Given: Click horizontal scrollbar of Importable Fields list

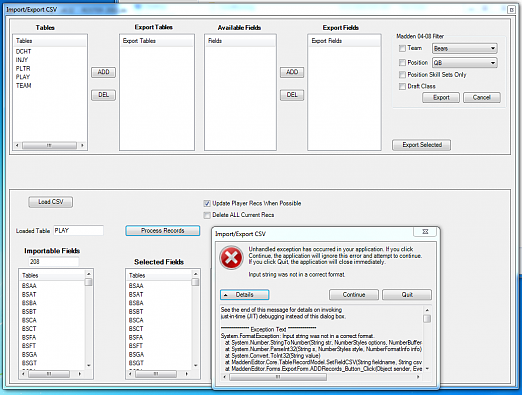Looking at the screenshot, I should coord(49,374).
